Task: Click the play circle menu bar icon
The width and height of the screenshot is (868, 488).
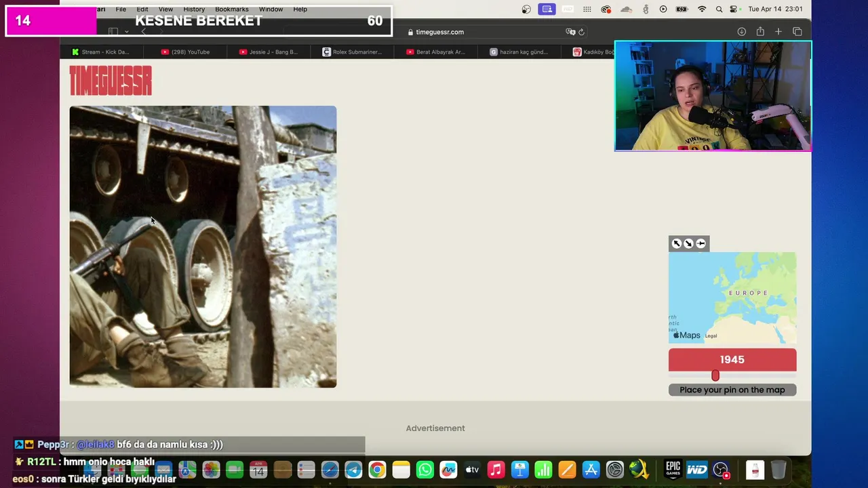Action: [663, 9]
